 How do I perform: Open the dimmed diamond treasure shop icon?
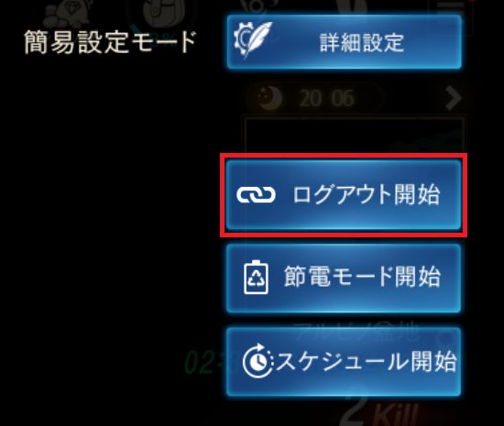68,13
